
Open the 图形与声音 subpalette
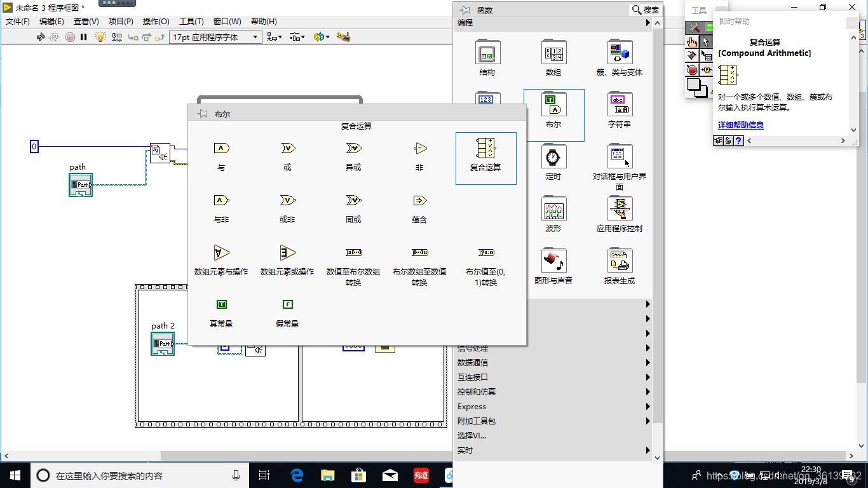tap(553, 267)
